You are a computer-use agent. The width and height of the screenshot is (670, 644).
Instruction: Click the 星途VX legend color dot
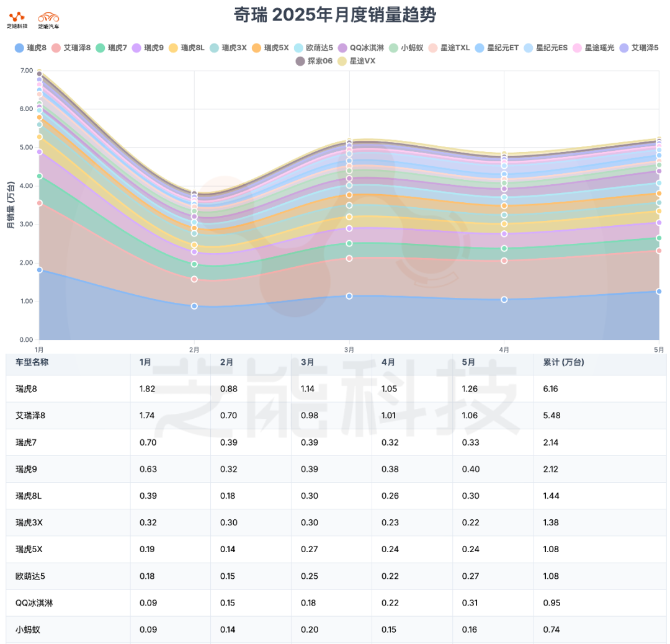click(342, 61)
